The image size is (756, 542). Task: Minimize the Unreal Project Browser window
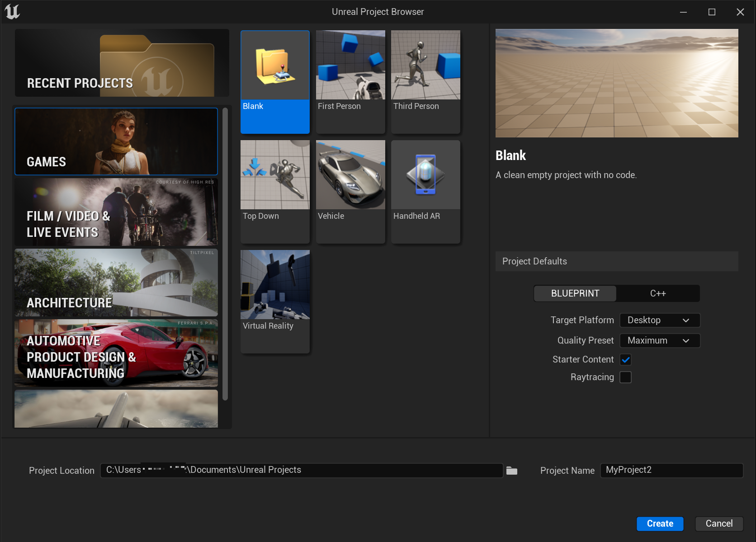coord(683,12)
